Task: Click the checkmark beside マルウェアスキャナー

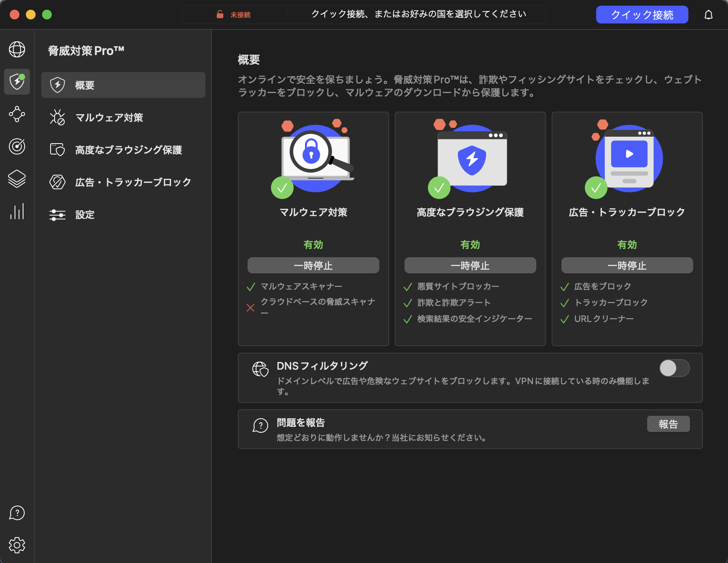Action: point(251,287)
